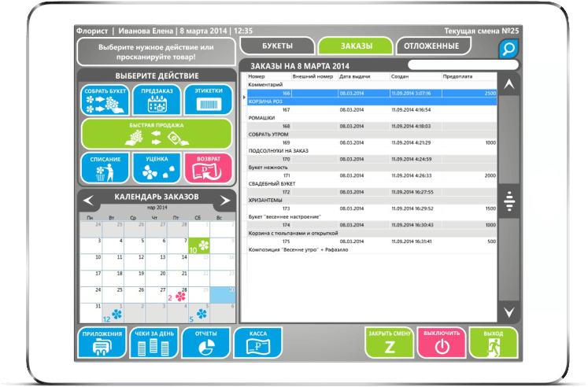This screenshot has width=588, height=387.
Task: Select the Корзина роз comment row
Action: [372, 101]
